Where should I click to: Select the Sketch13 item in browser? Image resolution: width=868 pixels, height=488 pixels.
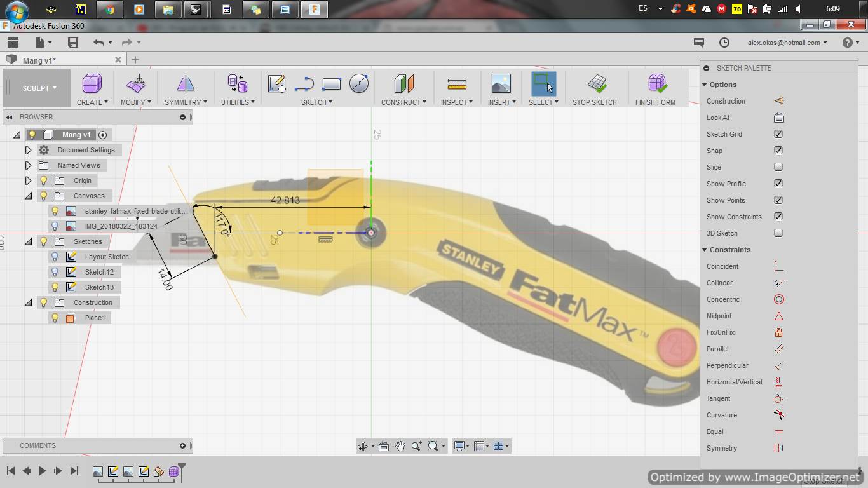click(x=99, y=287)
